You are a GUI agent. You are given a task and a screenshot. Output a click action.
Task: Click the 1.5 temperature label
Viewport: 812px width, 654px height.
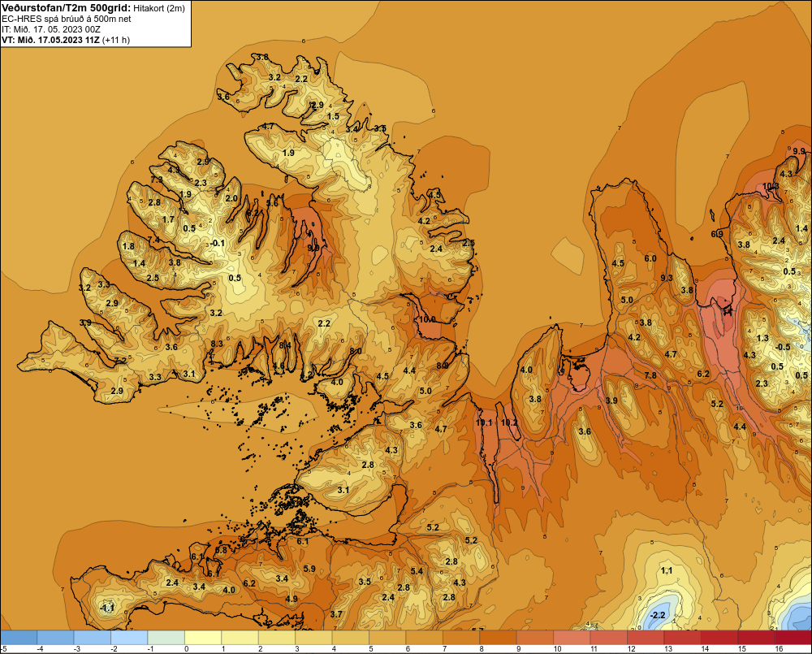click(x=334, y=116)
